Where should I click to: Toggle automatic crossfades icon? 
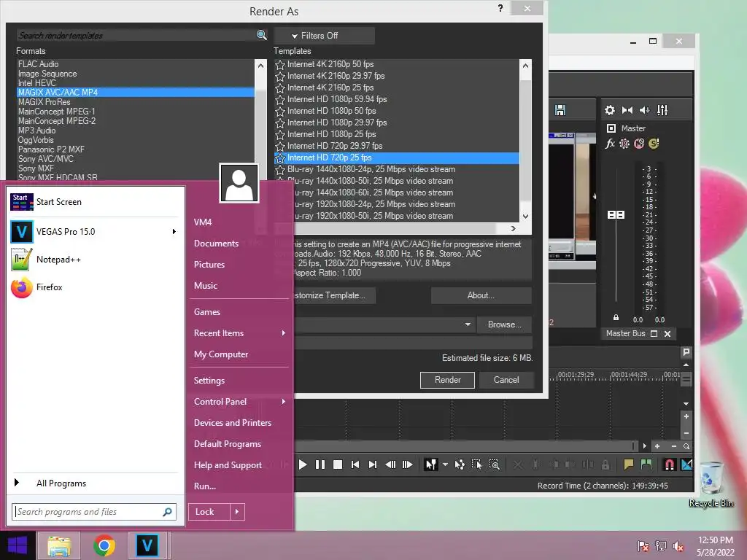point(686,464)
